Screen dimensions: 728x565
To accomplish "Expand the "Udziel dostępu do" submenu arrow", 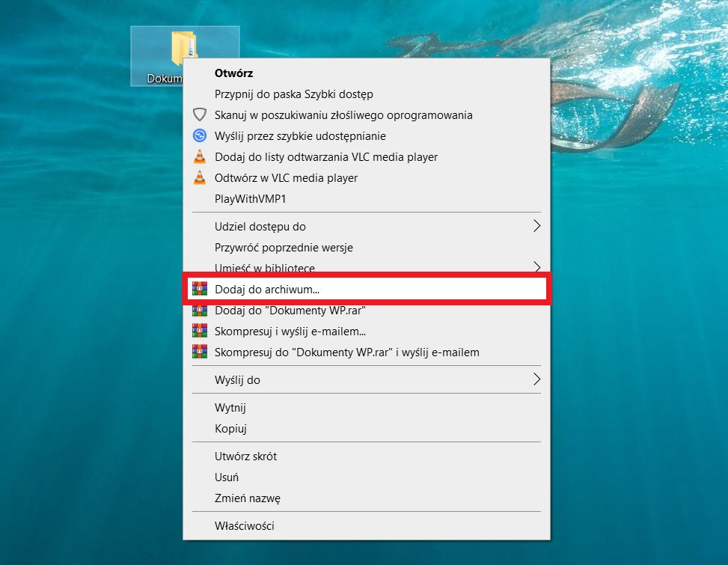I will [x=537, y=226].
